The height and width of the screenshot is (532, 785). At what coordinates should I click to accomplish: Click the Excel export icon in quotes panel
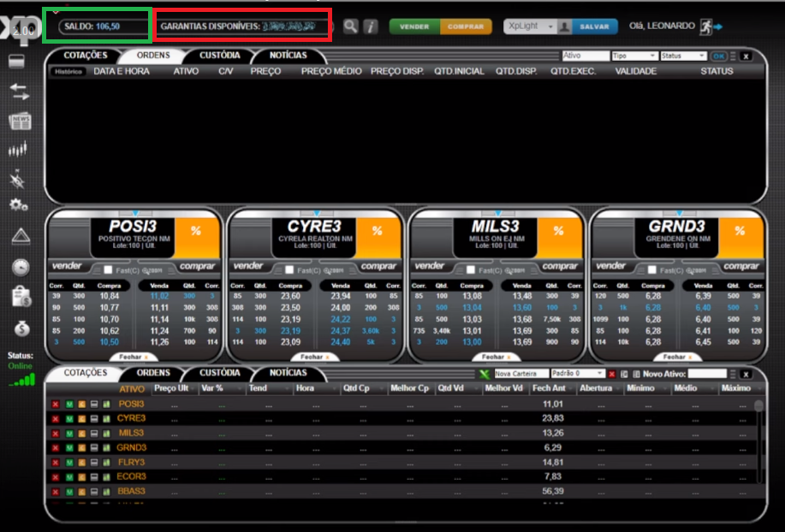(x=484, y=374)
